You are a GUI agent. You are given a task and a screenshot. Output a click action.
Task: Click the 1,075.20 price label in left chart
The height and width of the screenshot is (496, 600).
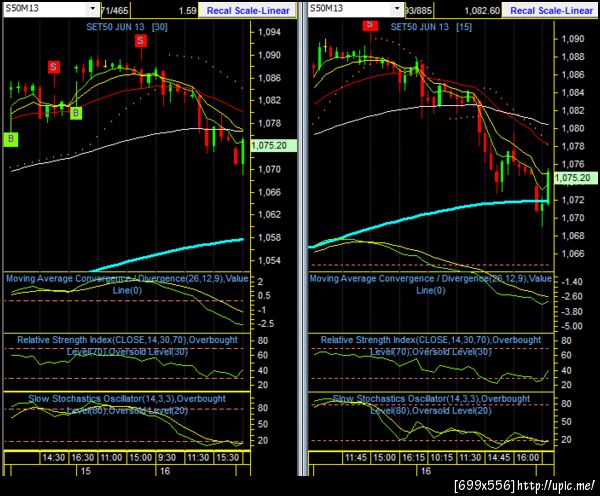point(274,145)
